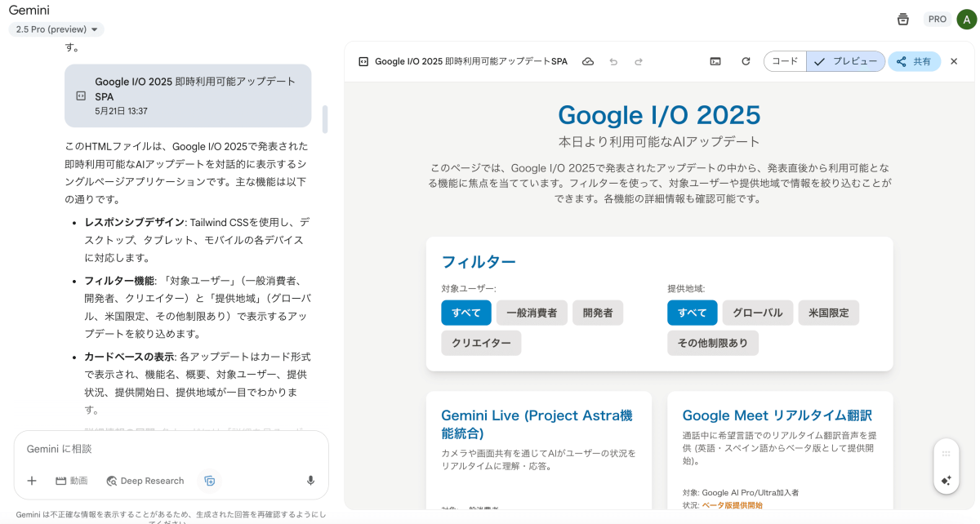The image size is (980, 524).
Task: Open the 2.5 Pro (preview) model dropdown
Action: pos(56,29)
